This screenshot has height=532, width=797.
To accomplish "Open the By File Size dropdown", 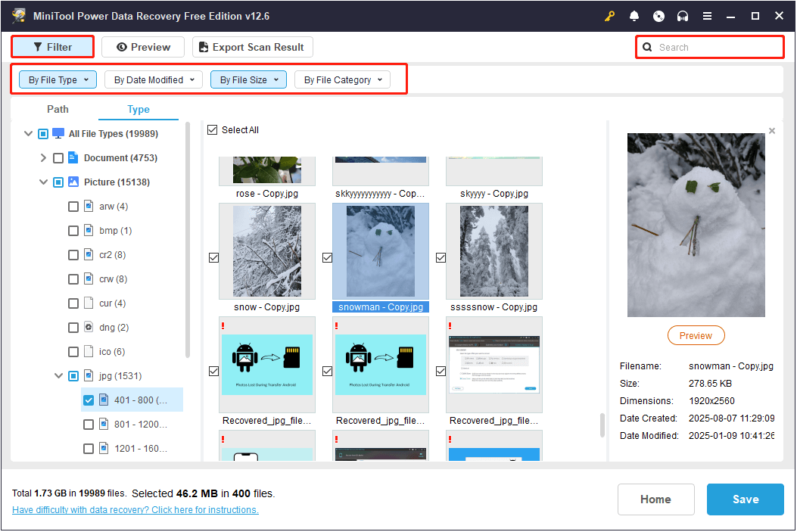I will 248,79.
